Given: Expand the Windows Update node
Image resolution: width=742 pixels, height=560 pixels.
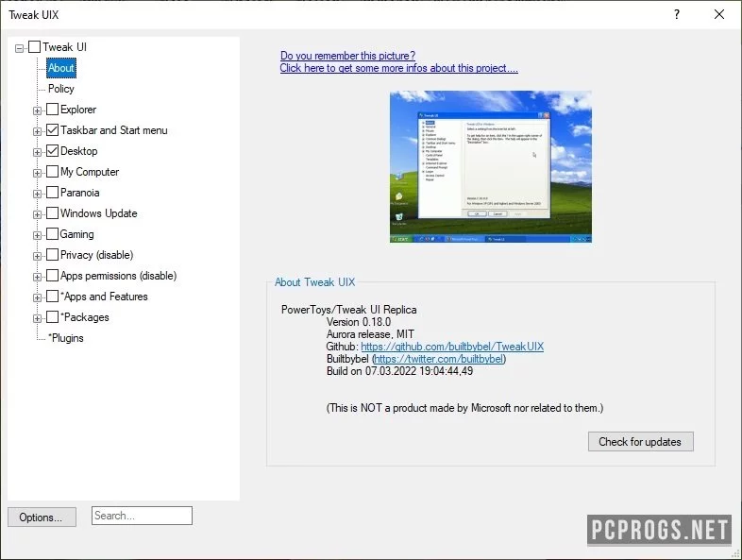Looking at the screenshot, I should point(37,215).
